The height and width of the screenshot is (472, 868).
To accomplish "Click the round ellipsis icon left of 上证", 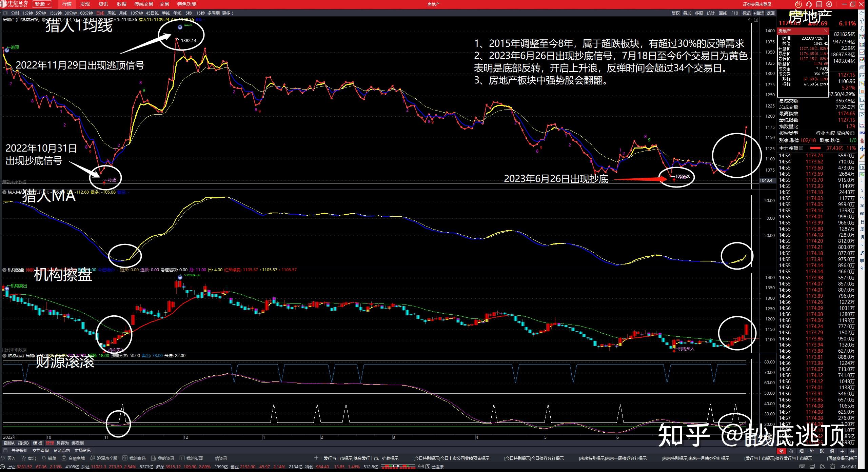I will (3, 467).
